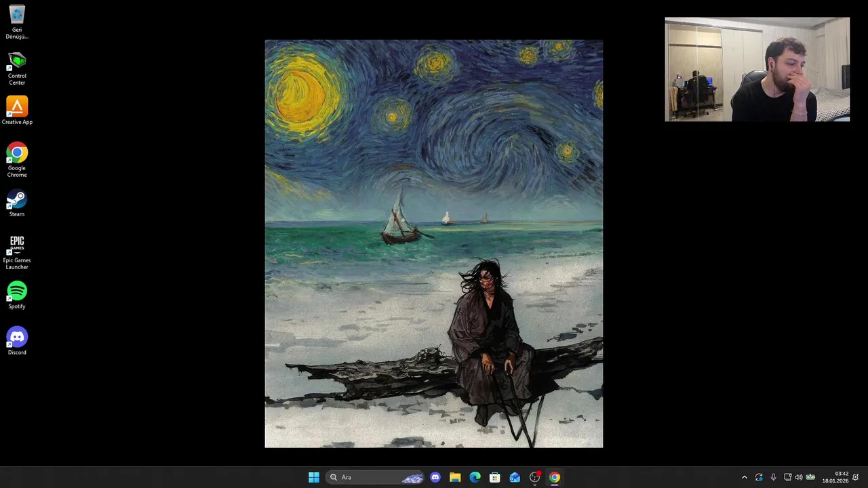Select the Spotify desktop shortcut

click(17, 295)
